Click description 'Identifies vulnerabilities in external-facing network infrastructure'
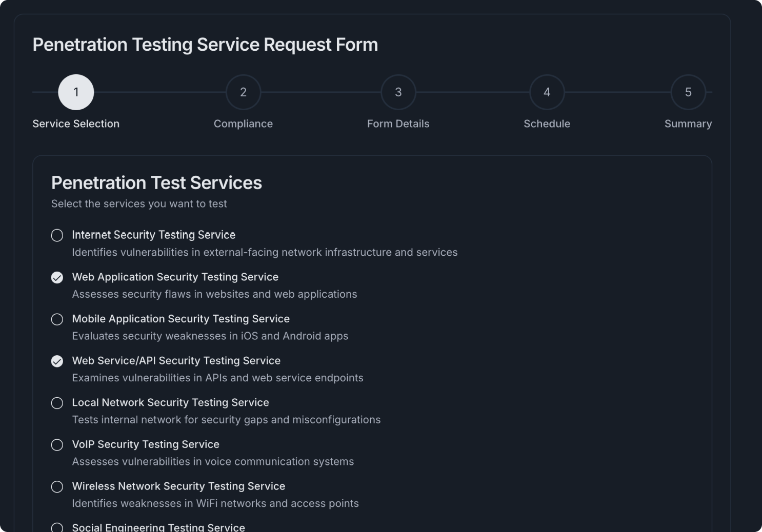 (x=265, y=252)
